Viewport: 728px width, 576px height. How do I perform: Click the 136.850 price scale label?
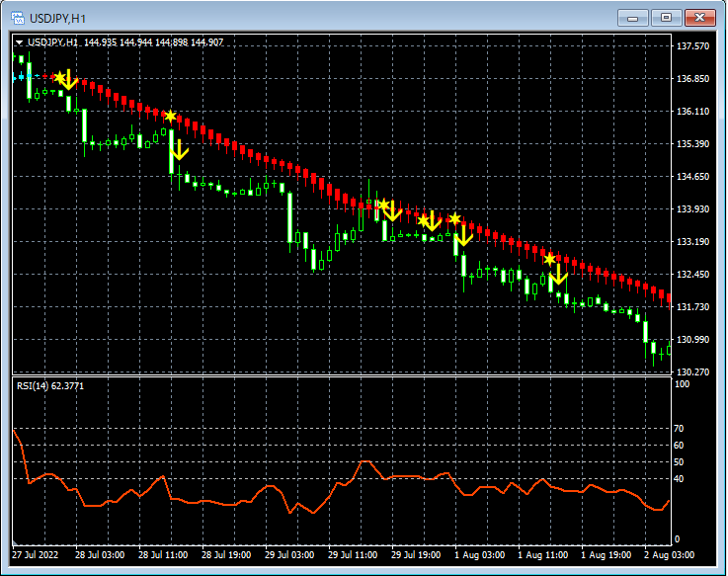(x=692, y=78)
